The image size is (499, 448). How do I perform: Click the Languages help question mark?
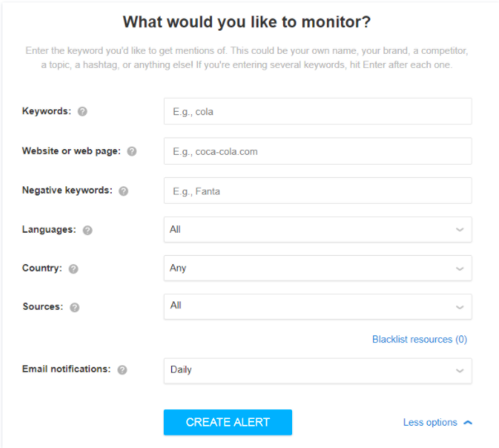point(88,230)
